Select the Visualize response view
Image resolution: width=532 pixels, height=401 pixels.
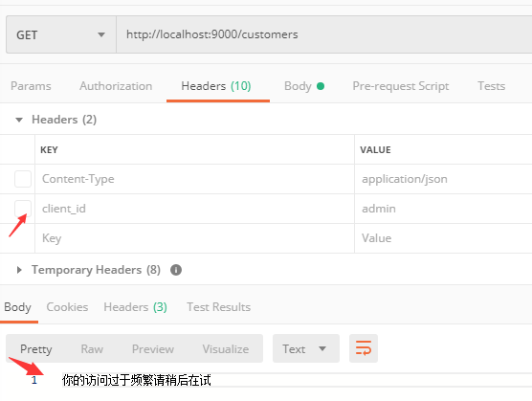[x=226, y=349]
